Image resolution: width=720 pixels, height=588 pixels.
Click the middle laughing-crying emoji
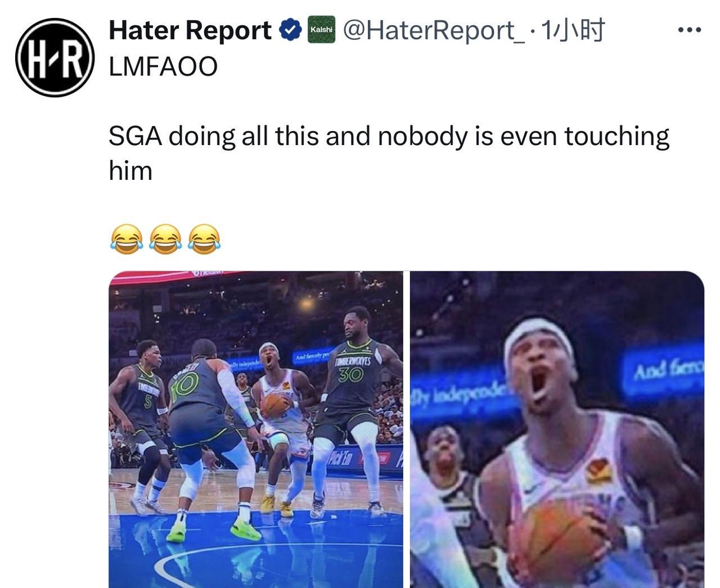point(165,238)
